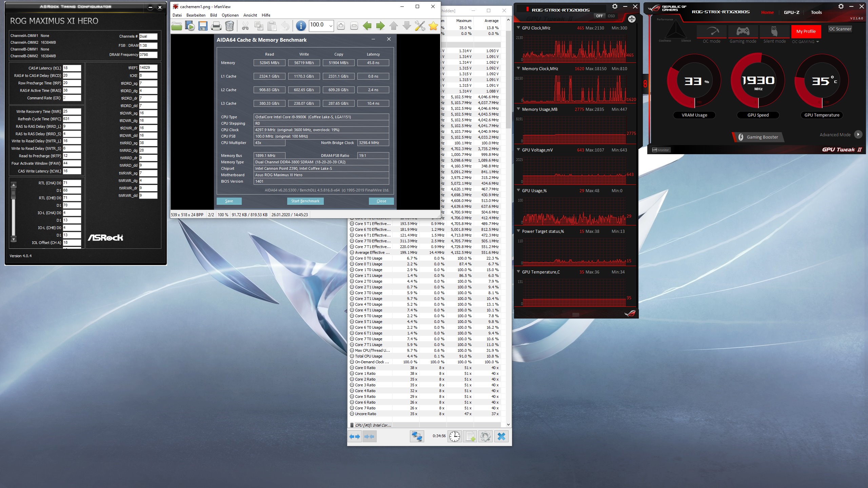Open IrfanView properties with the wrench and screwdriver icon
The height and width of the screenshot is (488, 868).
420,26
